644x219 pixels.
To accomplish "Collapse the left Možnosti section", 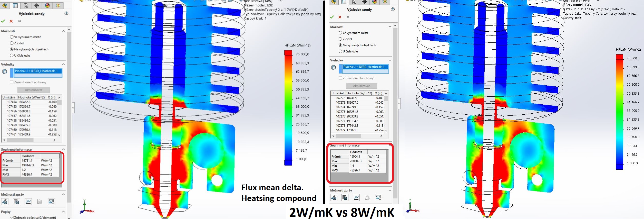I will point(63,31).
